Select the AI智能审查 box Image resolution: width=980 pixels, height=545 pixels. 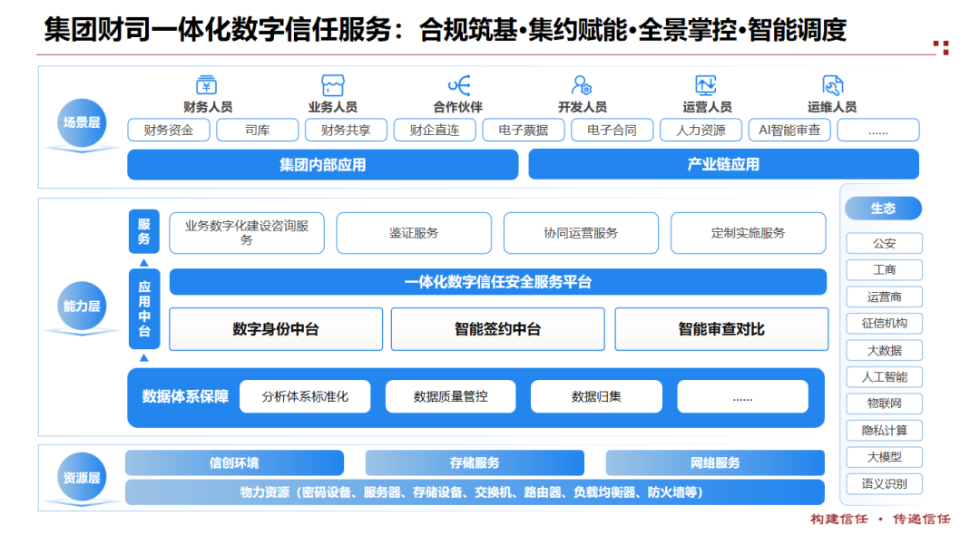pos(789,131)
